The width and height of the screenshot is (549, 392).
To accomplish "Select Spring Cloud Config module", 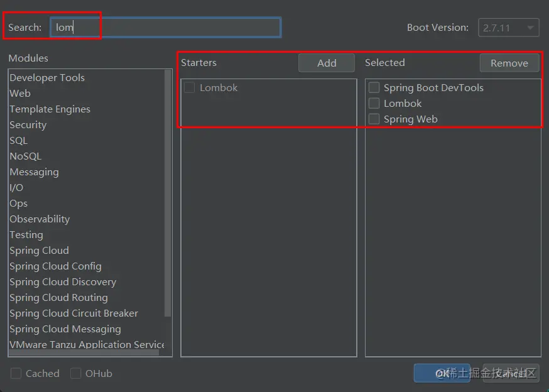I will (x=55, y=266).
